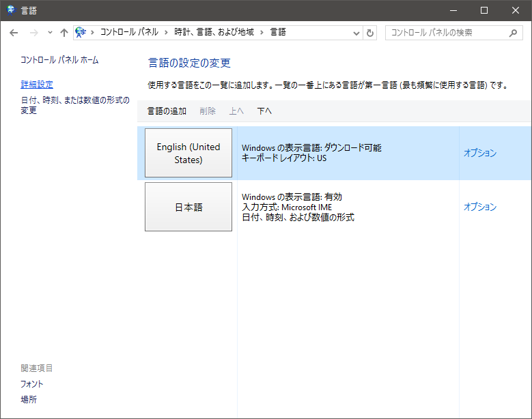Image resolution: width=532 pixels, height=419 pixels.
Task: Expand chevron after 時計、言語、および地域 breadcrumb
Action: click(262, 33)
